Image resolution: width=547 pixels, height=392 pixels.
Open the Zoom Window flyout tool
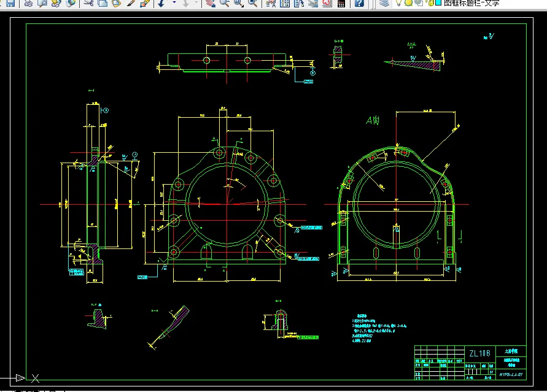tap(239, 3)
